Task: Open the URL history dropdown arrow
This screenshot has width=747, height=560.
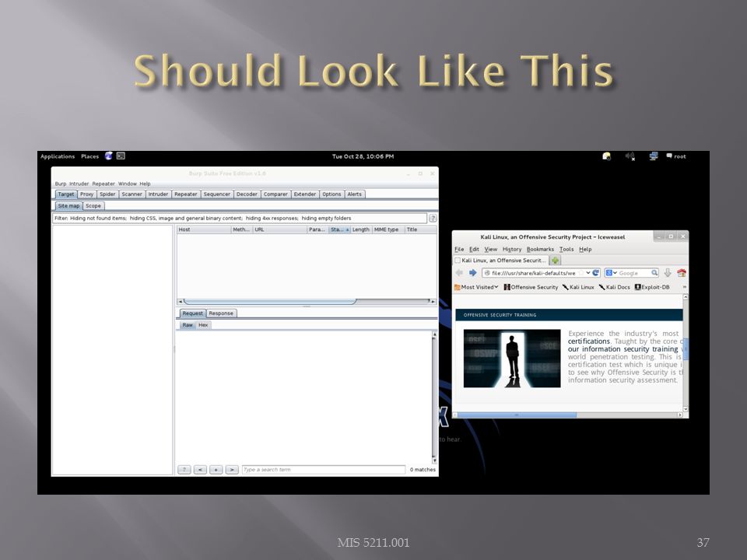Action: [x=588, y=273]
